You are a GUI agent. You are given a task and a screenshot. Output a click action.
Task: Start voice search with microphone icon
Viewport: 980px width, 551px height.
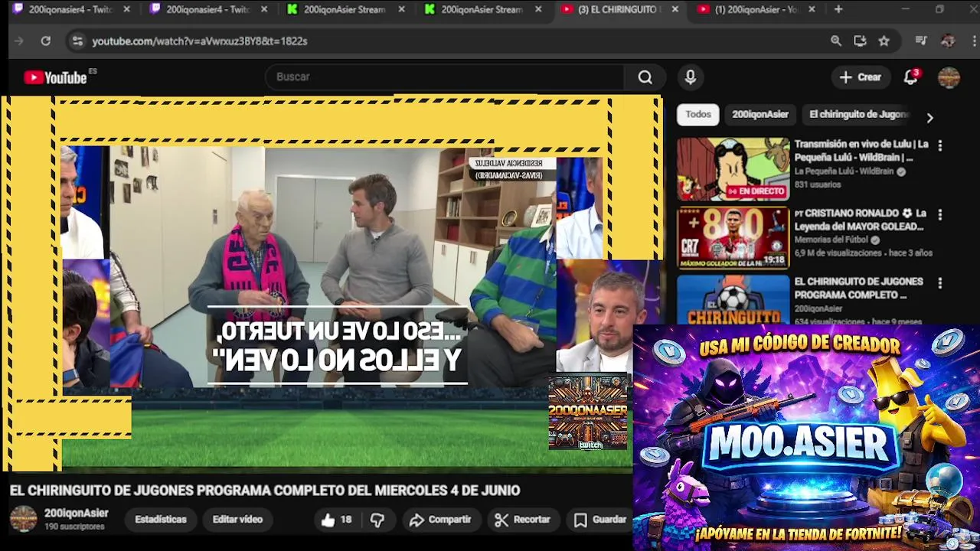(x=690, y=77)
